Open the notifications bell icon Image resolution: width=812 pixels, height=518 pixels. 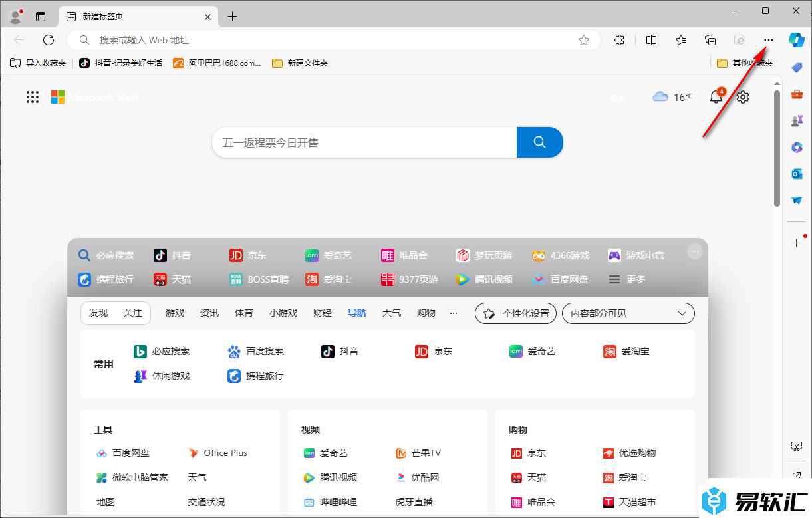point(716,97)
